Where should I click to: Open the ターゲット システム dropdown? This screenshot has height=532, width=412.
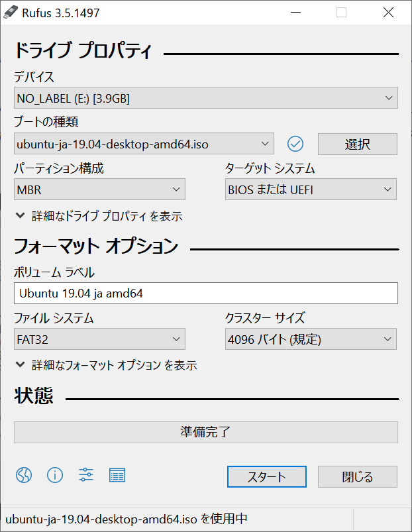coord(311,189)
